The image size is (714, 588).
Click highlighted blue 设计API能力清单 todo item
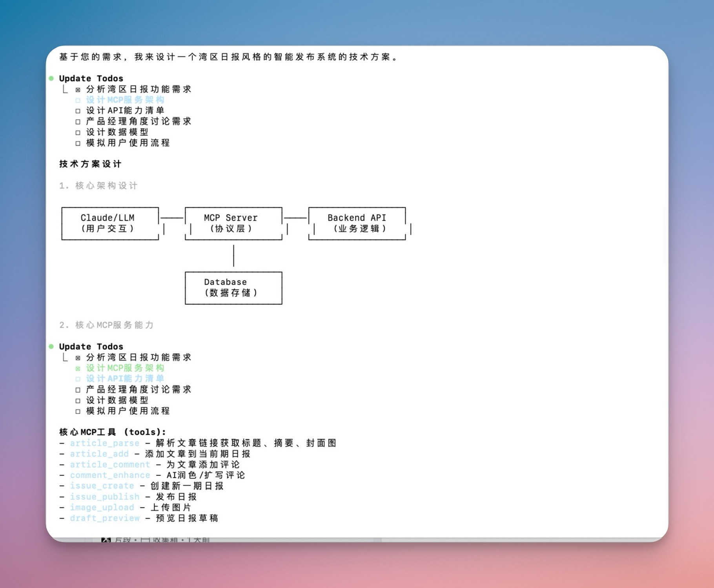[x=125, y=379]
